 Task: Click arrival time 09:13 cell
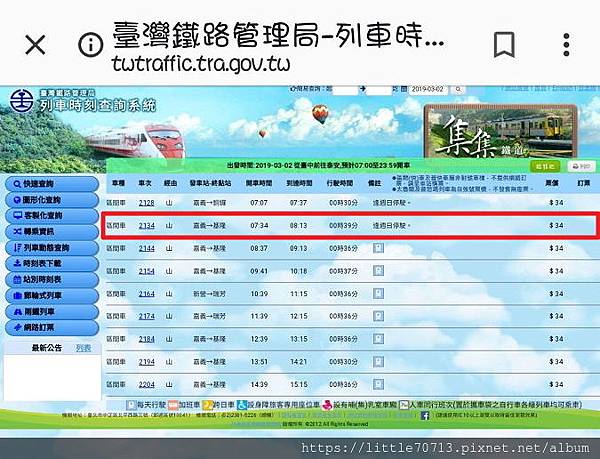coord(298,248)
